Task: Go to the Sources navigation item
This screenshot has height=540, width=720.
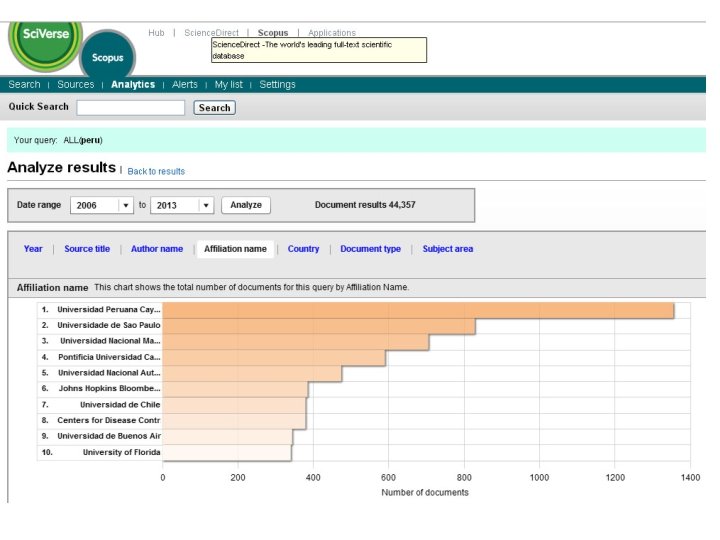Action: tap(76, 84)
